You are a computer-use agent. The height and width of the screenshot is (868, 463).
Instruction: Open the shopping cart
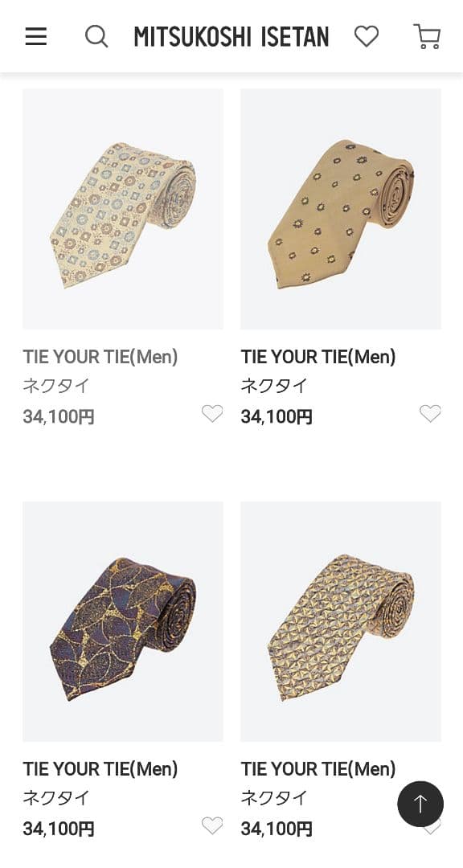click(x=427, y=36)
